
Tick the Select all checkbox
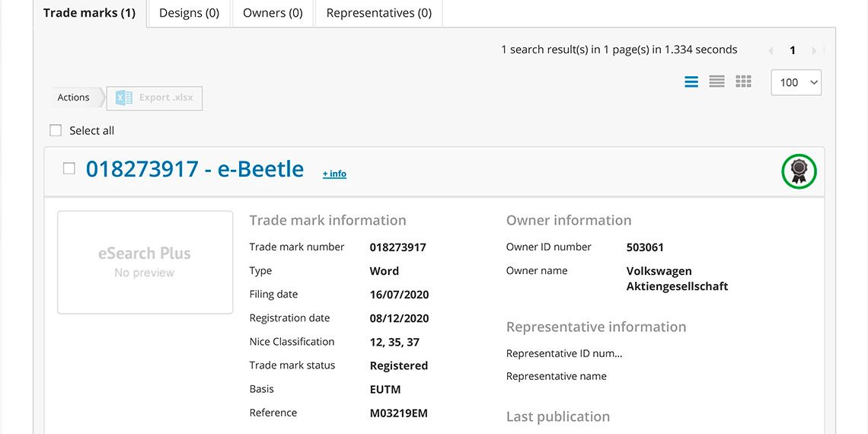pos(56,130)
